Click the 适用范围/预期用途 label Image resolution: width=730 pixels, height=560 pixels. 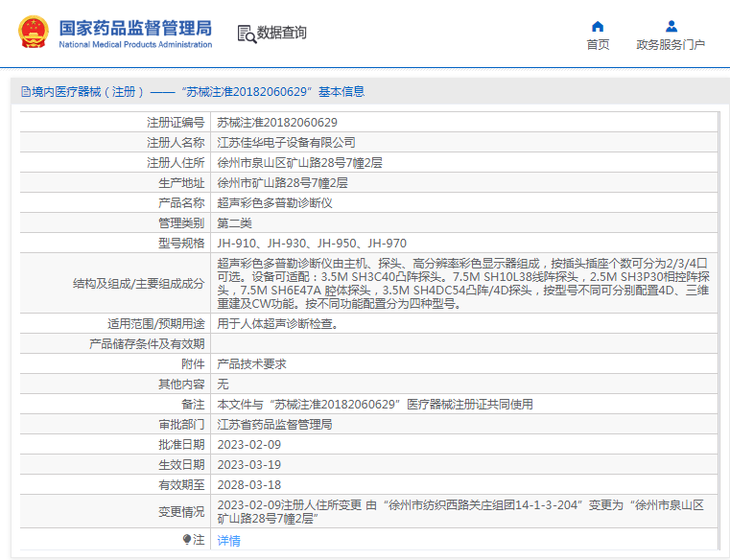point(156,323)
